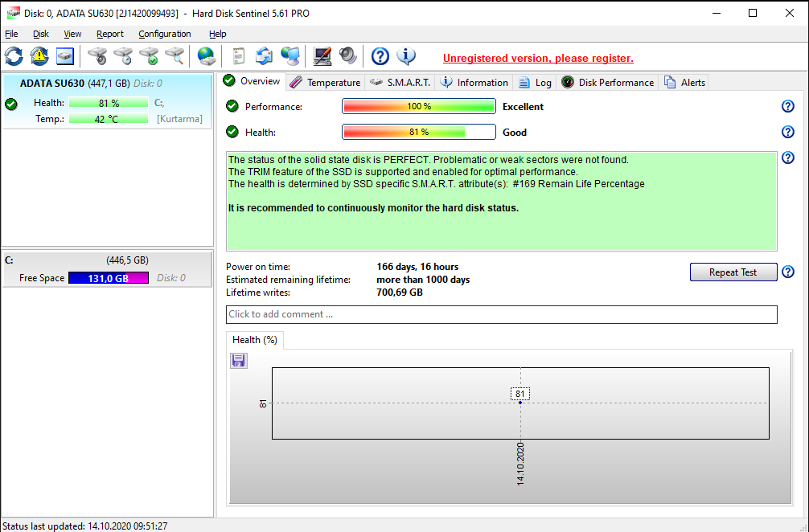Click the help icon next to Performance
809x532 pixels.
[788, 106]
